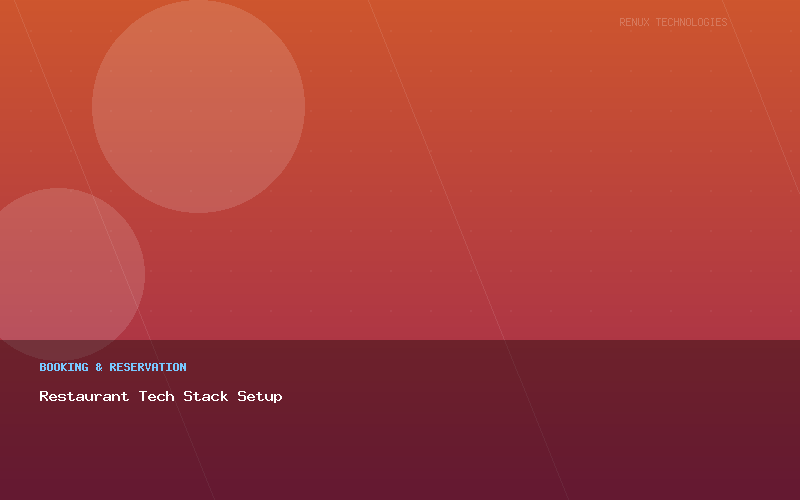Screen dimensions: 800x500
Task: Click the word RENUX in the watermark
Action: point(634,22)
